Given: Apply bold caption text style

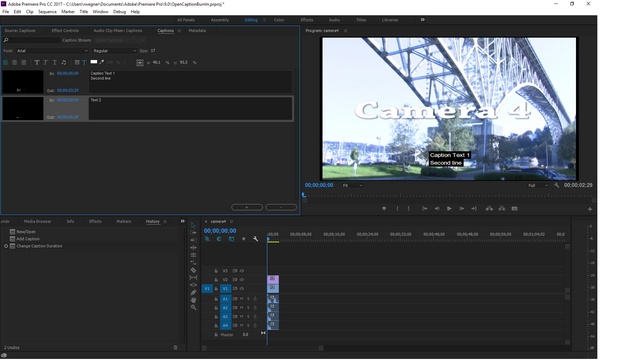Looking at the screenshot, I should [x=37, y=62].
